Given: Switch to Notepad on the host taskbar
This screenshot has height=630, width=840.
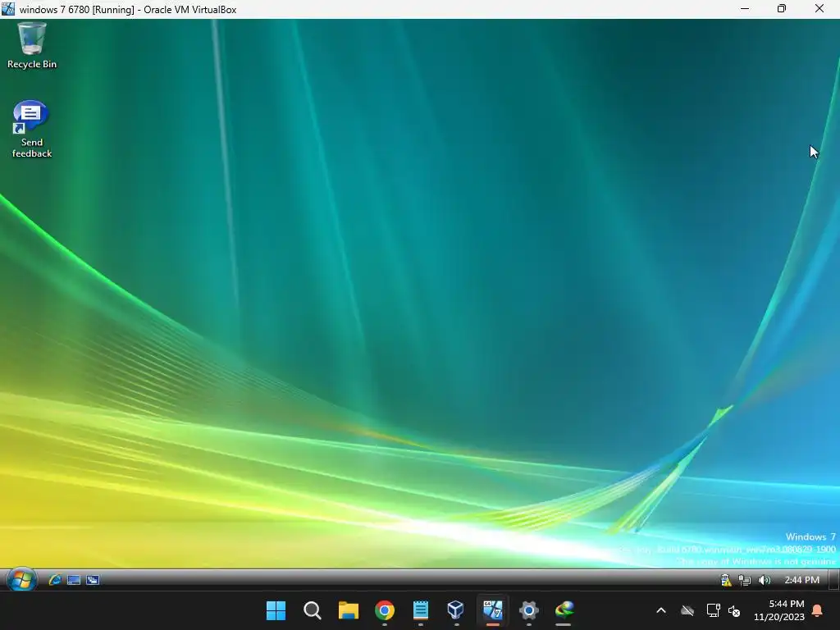Looking at the screenshot, I should (421, 610).
